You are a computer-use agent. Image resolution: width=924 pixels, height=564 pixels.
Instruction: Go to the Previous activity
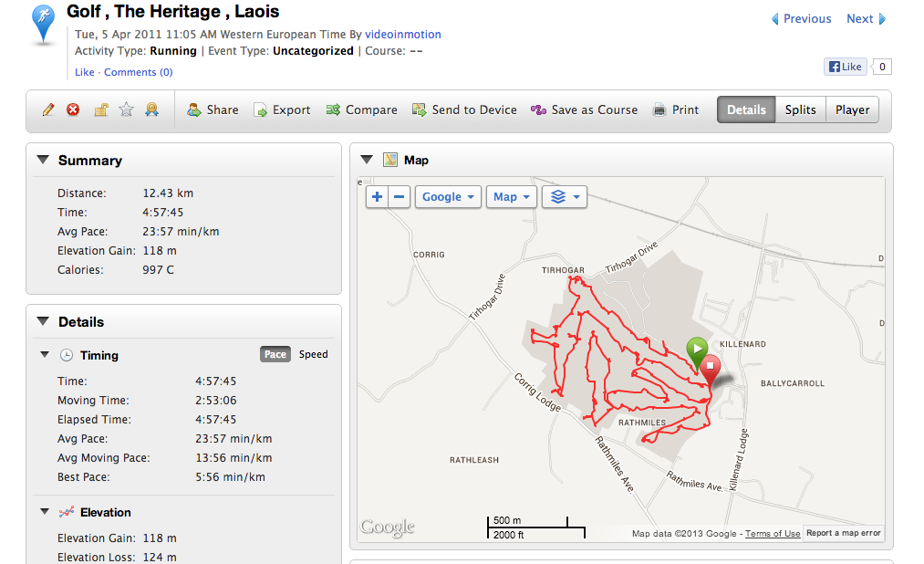click(802, 19)
